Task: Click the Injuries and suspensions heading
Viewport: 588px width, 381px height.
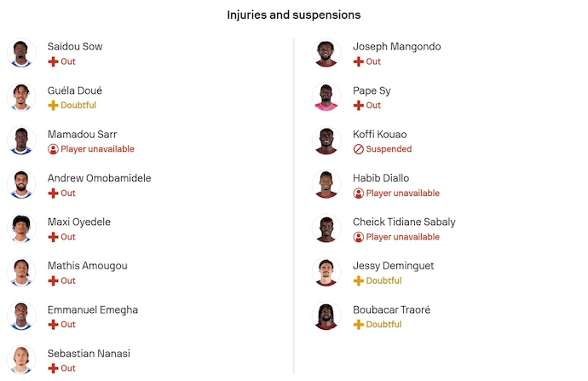Action: (293, 15)
